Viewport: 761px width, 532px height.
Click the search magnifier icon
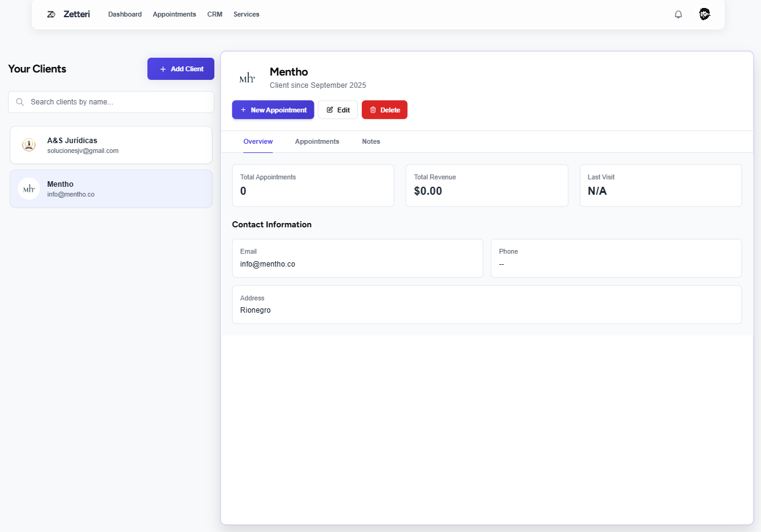pyautogui.click(x=19, y=101)
